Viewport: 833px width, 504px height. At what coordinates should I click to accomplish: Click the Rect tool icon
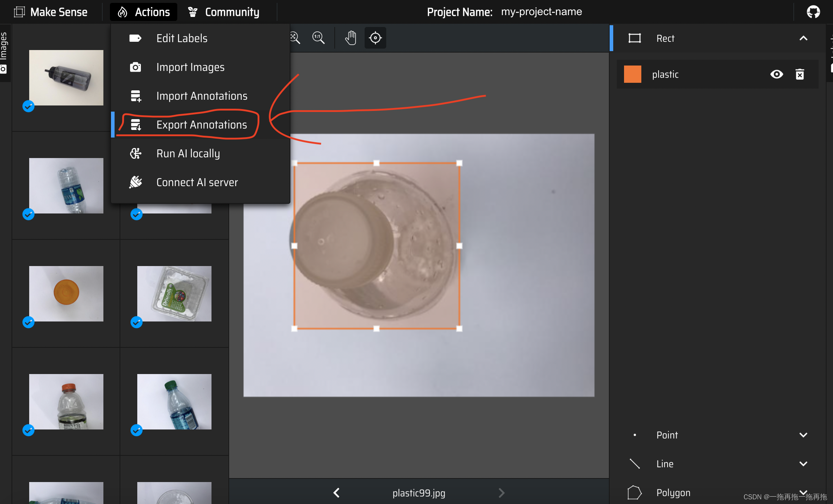[x=634, y=38]
